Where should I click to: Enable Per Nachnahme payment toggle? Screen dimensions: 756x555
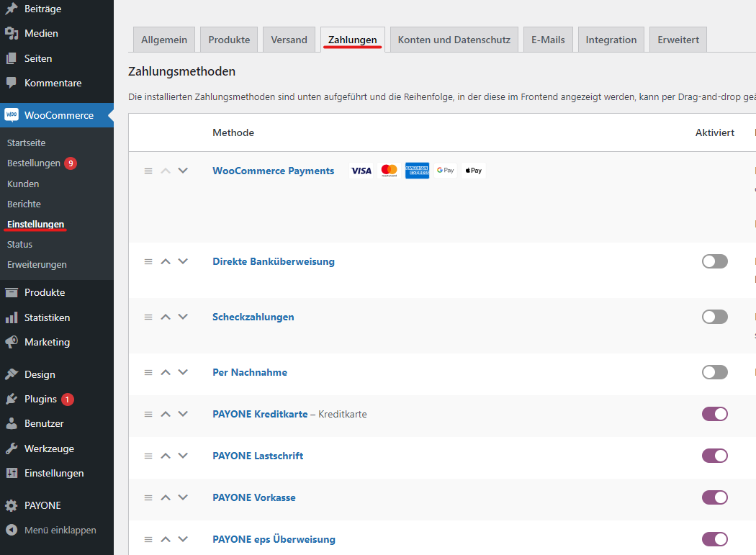(714, 372)
